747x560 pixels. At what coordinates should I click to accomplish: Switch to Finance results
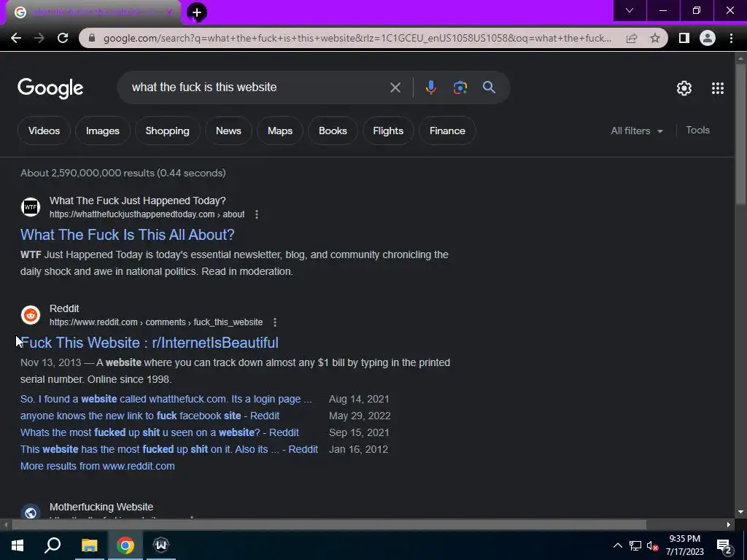click(x=447, y=131)
